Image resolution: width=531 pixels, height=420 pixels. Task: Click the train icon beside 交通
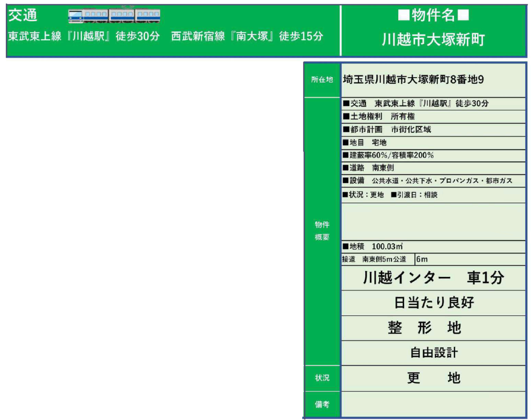click(x=114, y=15)
